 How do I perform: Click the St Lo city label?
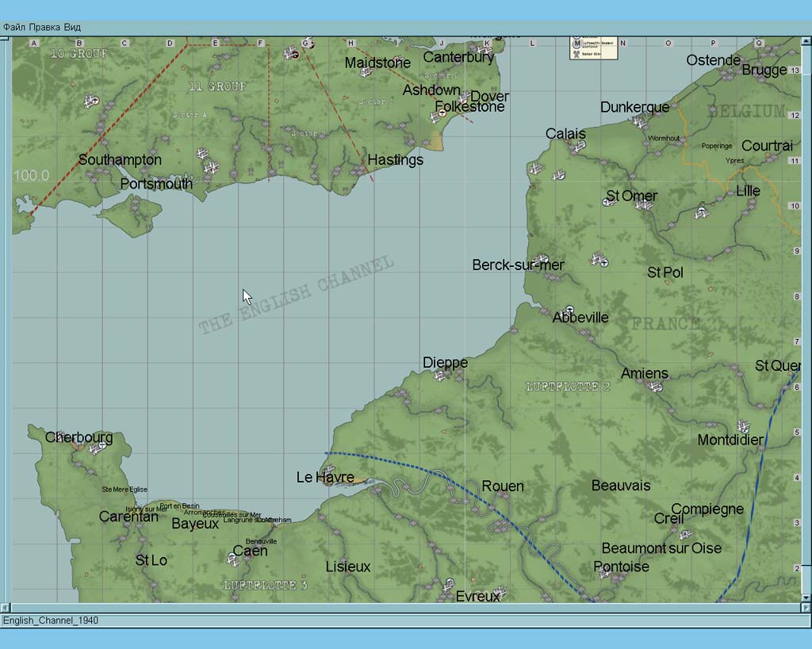click(151, 560)
